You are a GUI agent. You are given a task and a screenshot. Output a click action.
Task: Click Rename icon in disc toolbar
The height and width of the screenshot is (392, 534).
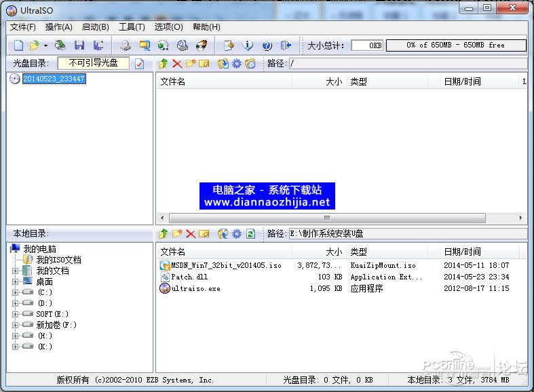coord(204,64)
